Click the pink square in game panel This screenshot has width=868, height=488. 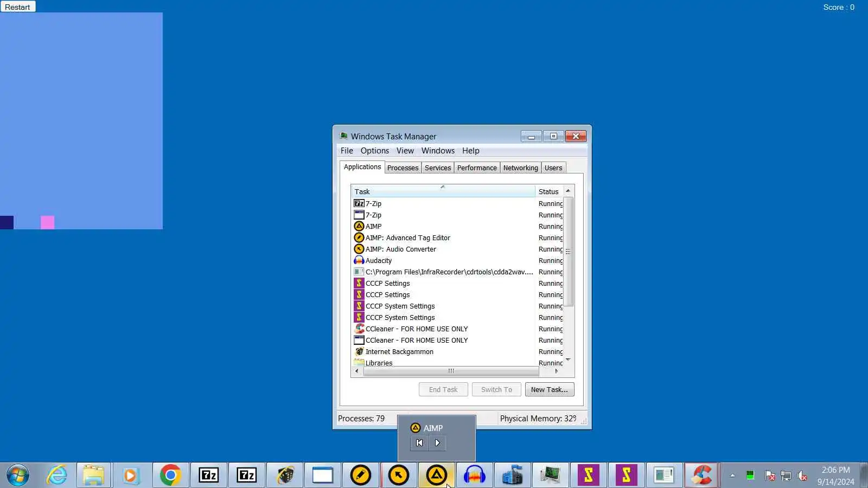click(x=47, y=222)
